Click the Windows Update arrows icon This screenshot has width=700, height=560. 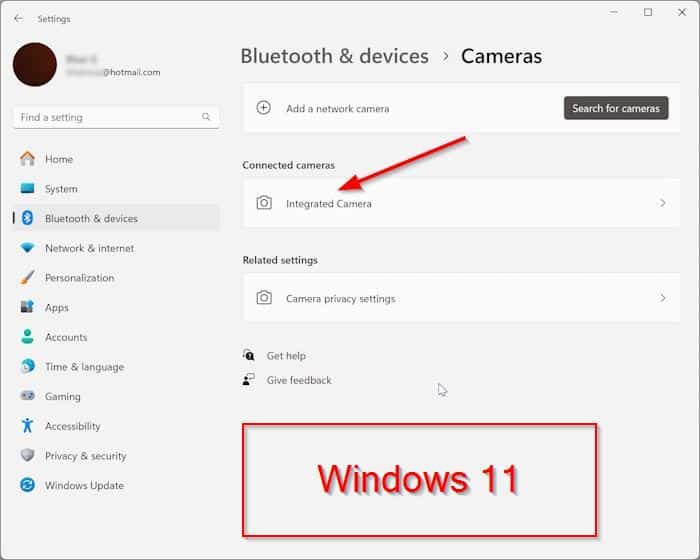click(x=28, y=485)
